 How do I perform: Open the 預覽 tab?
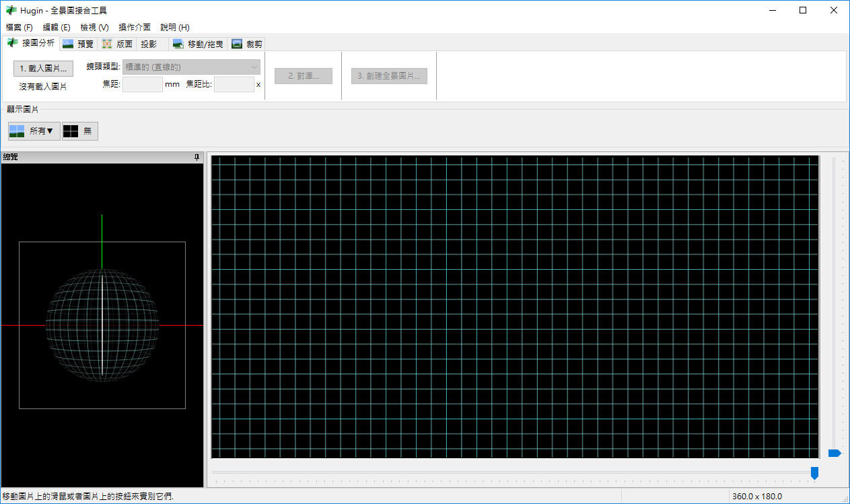(78, 44)
